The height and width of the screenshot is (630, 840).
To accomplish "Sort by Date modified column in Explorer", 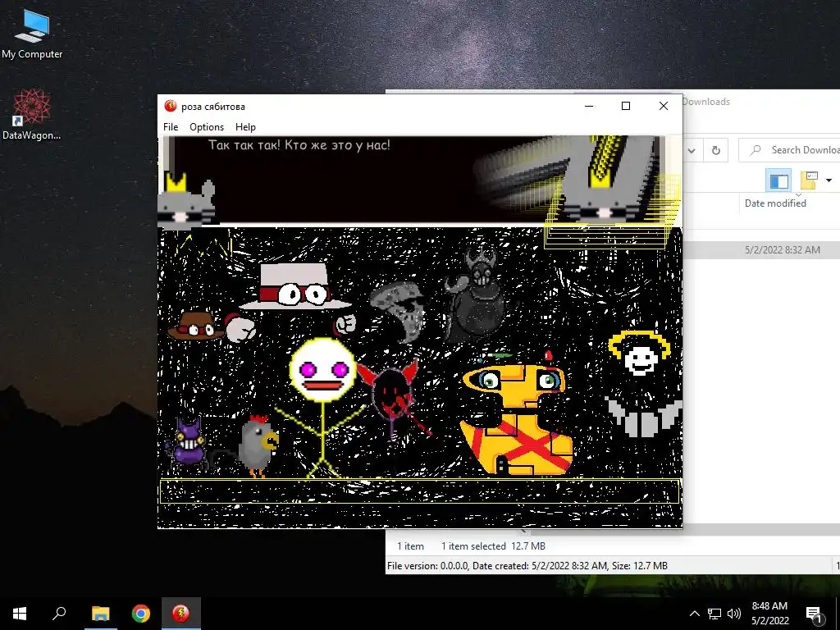I will (x=775, y=203).
